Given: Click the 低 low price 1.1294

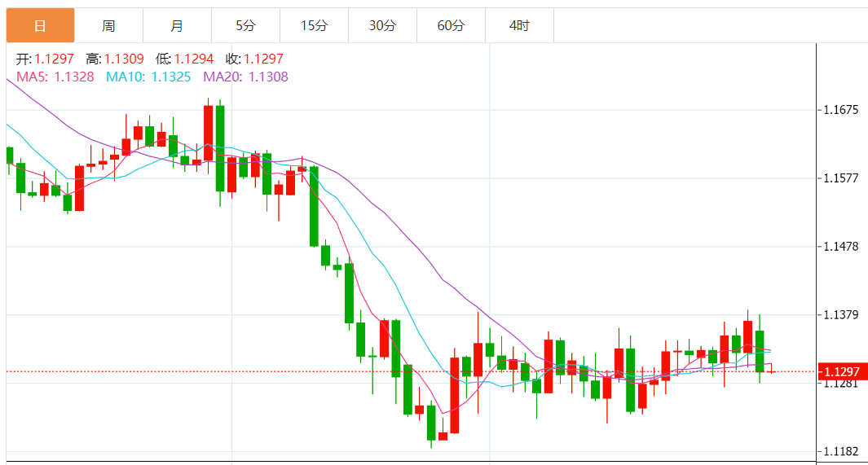Looking at the screenshot, I should 193,59.
